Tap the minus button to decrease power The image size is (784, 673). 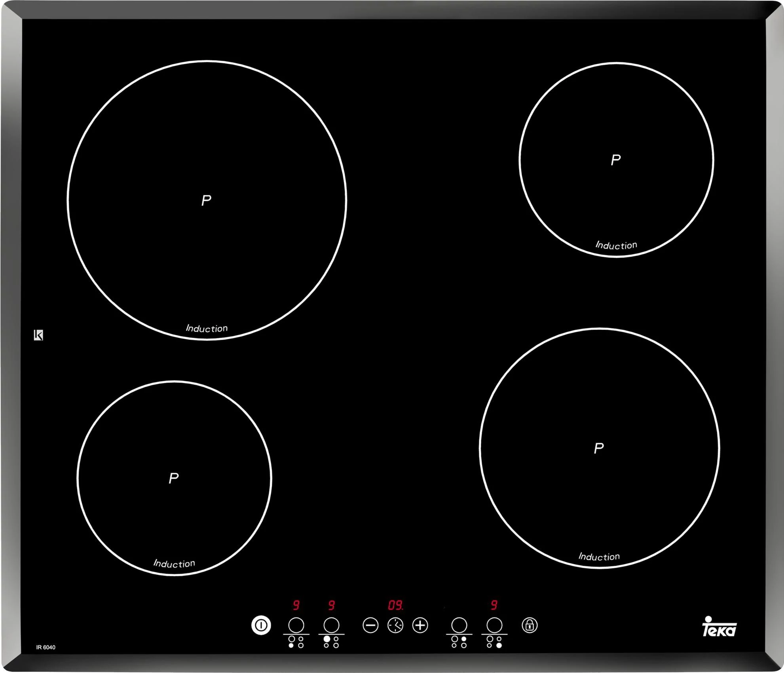(370, 625)
